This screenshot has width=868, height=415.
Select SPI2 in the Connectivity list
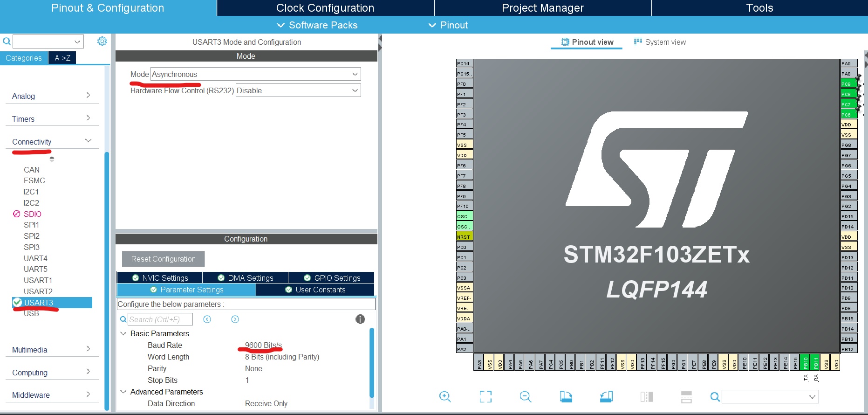pos(32,236)
